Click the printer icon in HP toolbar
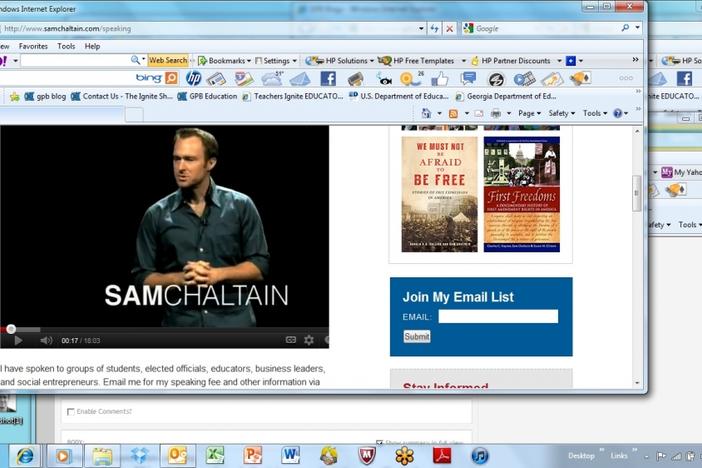 pyautogui.click(x=356, y=79)
